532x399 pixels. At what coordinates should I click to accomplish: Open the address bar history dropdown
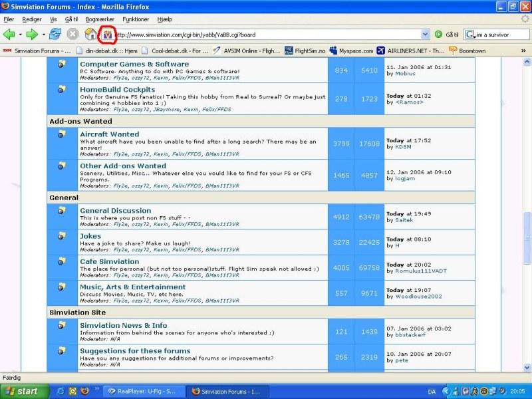(x=426, y=34)
